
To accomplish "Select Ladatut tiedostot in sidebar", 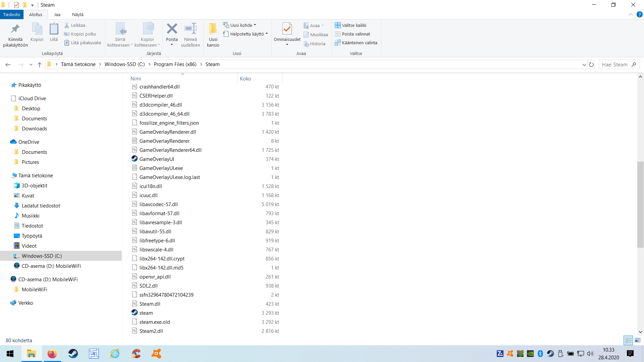I will tap(37, 205).
